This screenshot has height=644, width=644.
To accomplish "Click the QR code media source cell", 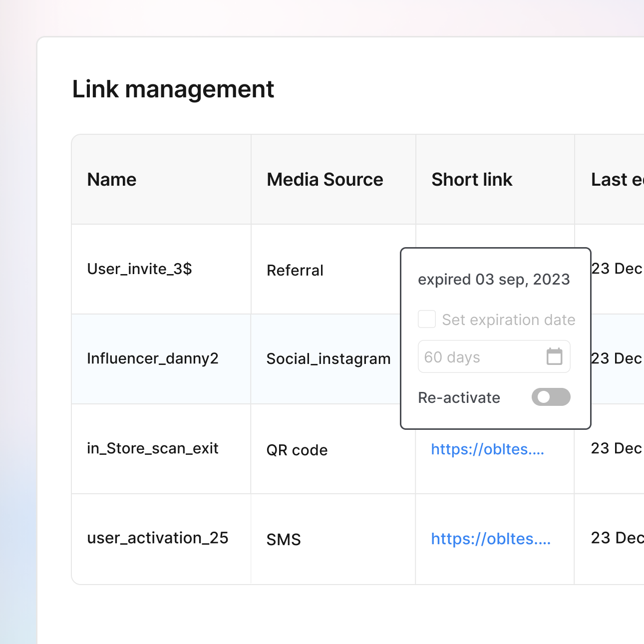I will point(297,450).
